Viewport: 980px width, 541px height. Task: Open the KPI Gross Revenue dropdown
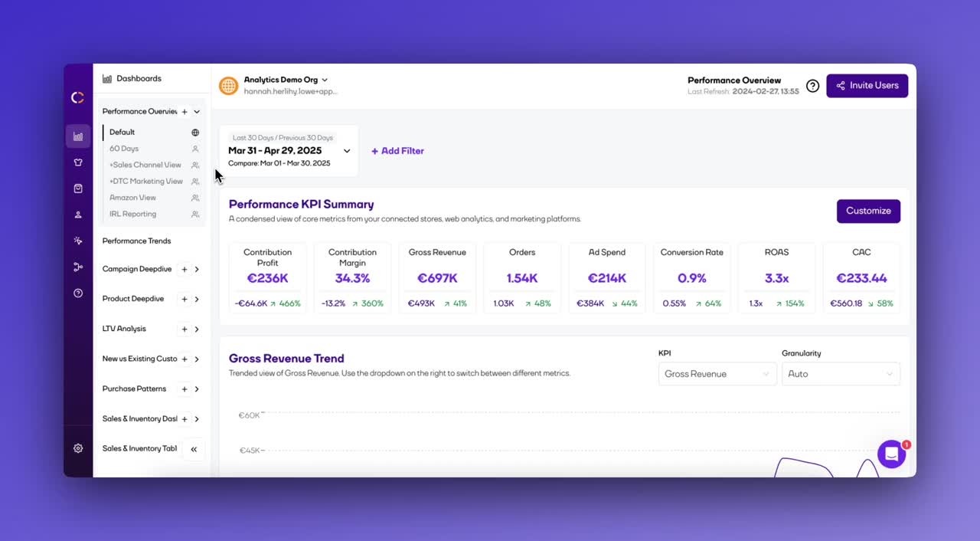point(717,374)
